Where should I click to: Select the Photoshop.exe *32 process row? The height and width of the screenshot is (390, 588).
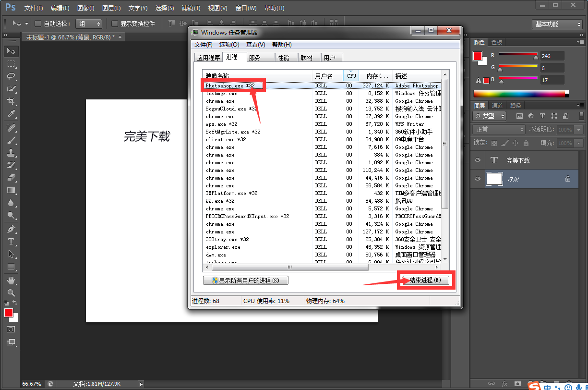coord(321,85)
